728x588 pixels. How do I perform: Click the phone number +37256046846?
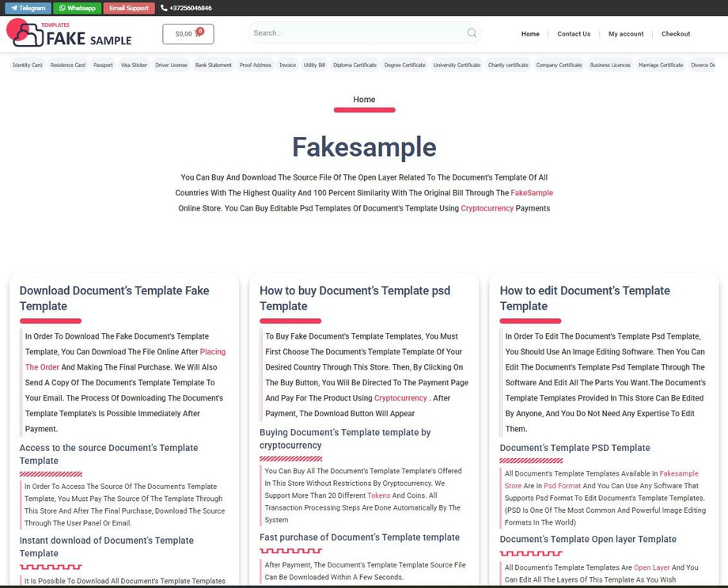pyautogui.click(x=186, y=8)
